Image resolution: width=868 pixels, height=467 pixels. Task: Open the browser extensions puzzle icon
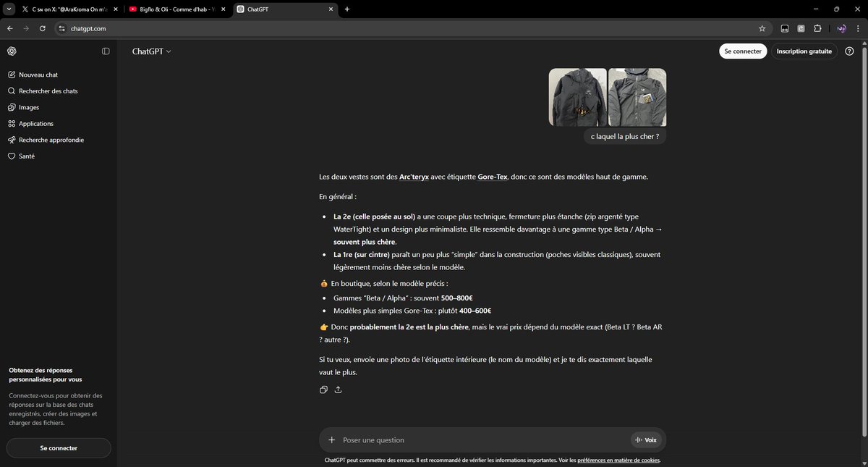click(818, 28)
